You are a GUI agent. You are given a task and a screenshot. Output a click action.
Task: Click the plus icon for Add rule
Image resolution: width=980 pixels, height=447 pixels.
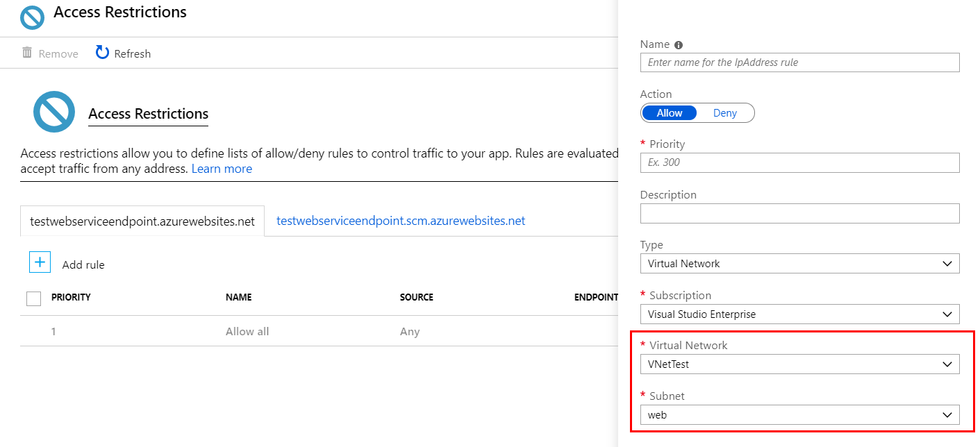tap(40, 262)
